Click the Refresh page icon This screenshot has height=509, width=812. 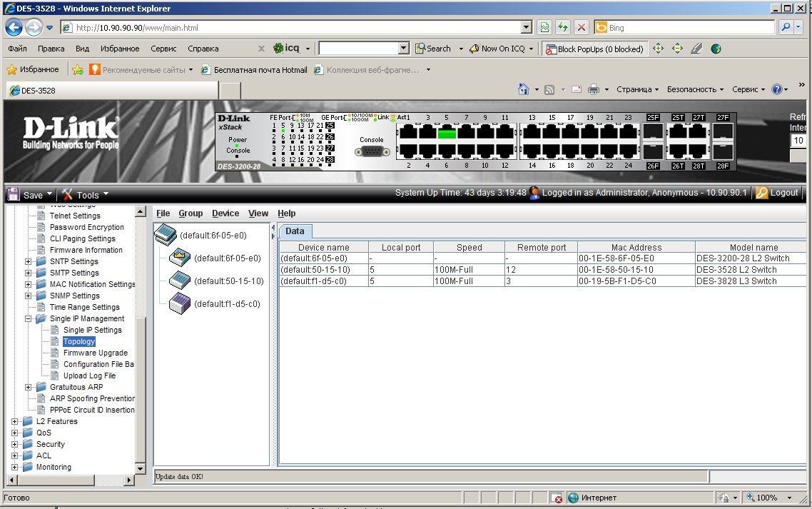(563, 27)
